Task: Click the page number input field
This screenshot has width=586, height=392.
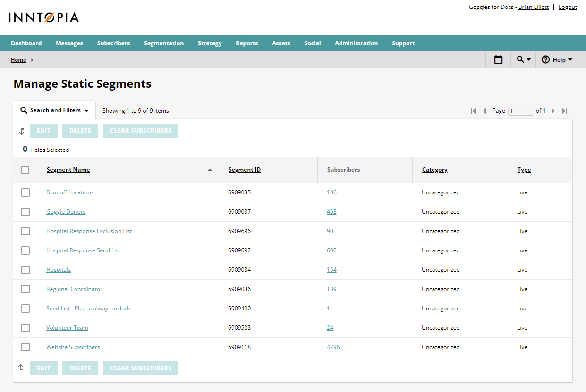Action: tap(520, 111)
